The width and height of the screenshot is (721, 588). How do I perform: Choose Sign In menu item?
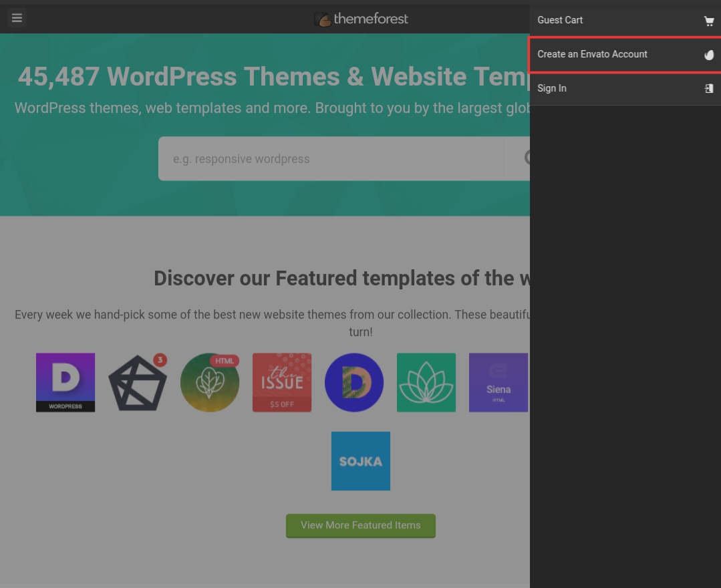click(x=625, y=88)
